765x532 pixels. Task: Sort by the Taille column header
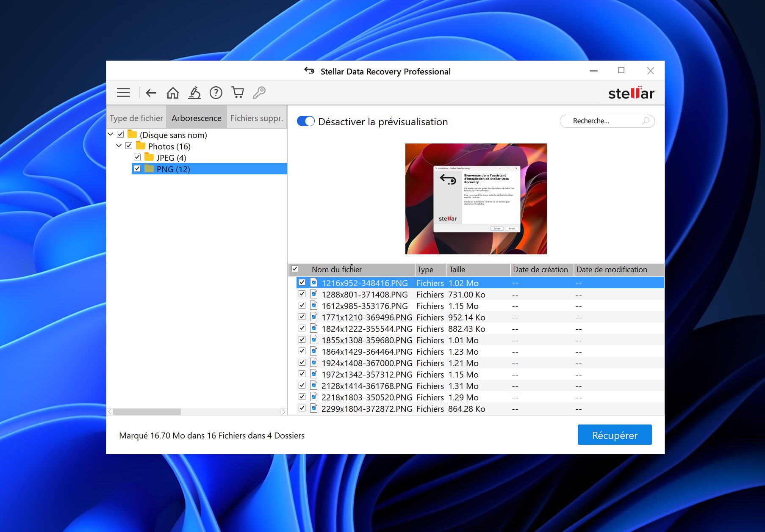pos(477,270)
